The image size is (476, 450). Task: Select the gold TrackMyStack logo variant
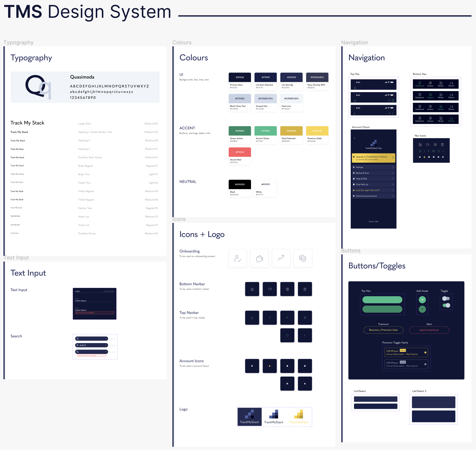[299, 417]
